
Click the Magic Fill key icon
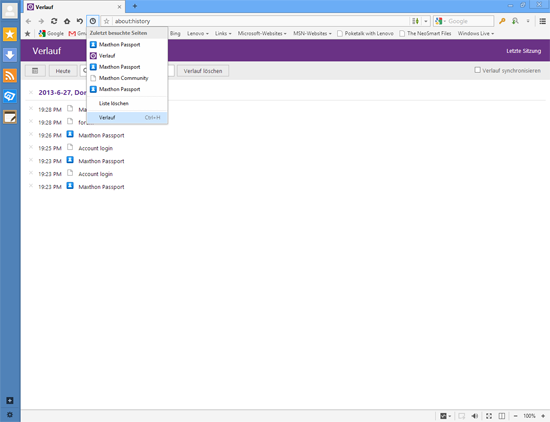(x=502, y=21)
